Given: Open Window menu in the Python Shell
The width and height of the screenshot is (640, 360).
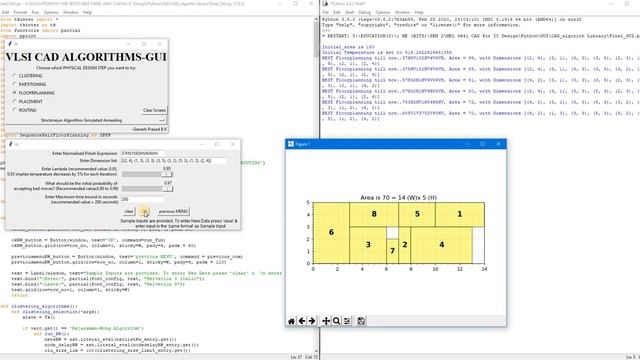Looking at the screenshot, I should point(402,13).
